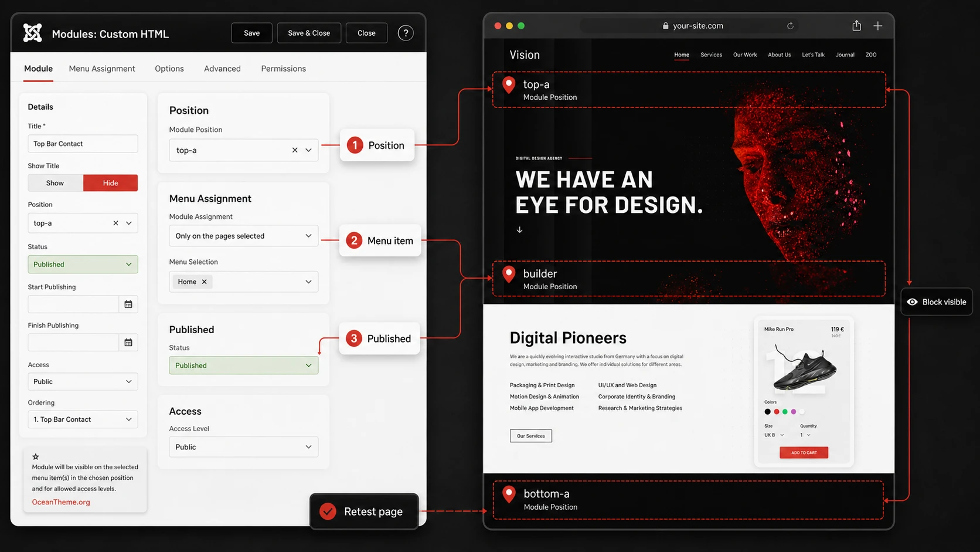The image size is (980, 552).
Task: Click the Save button
Action: tap(252, 33)
